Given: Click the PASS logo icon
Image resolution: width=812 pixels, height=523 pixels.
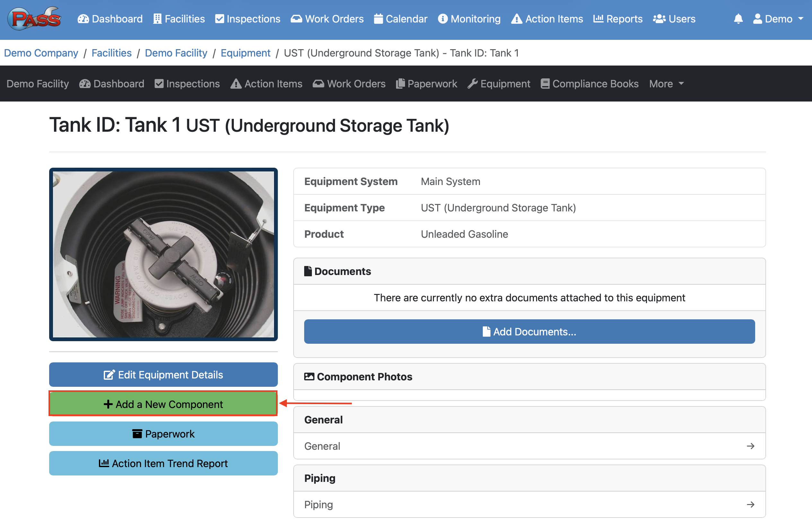Looking at the screenshot, I should (x=34, y=19).
